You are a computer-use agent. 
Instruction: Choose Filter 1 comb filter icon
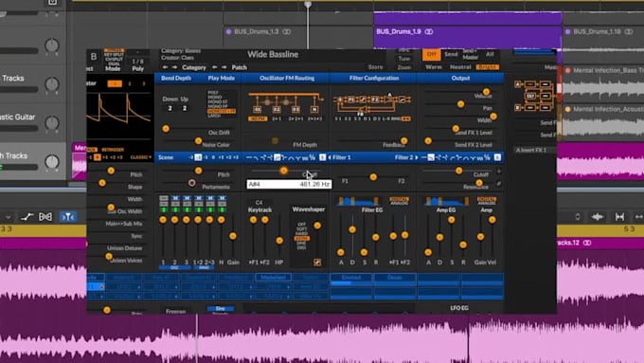pyautogui.click(x=305, y=157)
